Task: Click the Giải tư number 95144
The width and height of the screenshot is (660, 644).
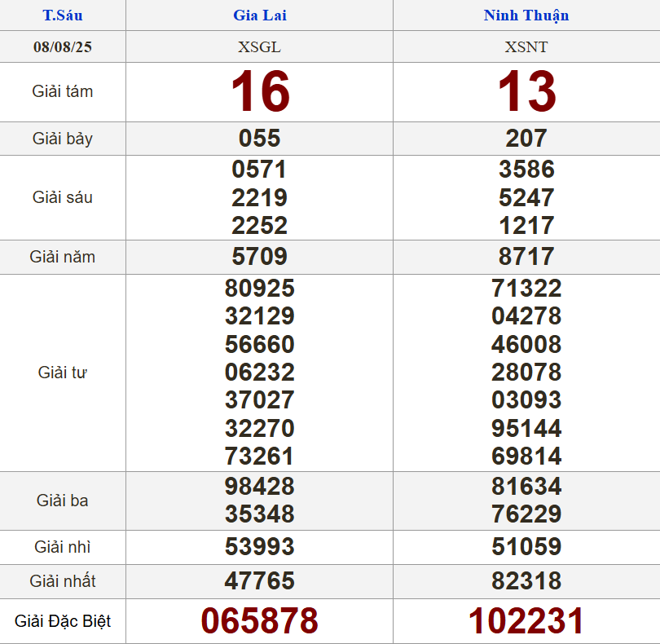Action: [x=526, y=428]
